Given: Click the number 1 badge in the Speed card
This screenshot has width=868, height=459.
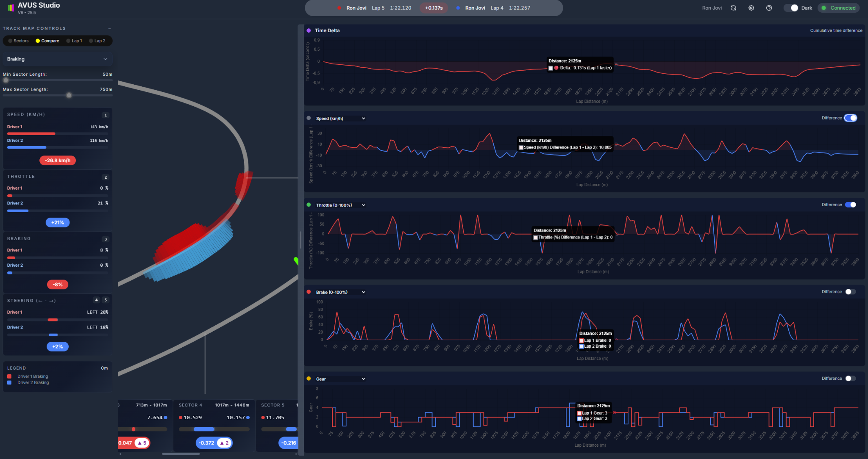Looking at the screenshot, I should pyautogui.click(x=106, y=115).
